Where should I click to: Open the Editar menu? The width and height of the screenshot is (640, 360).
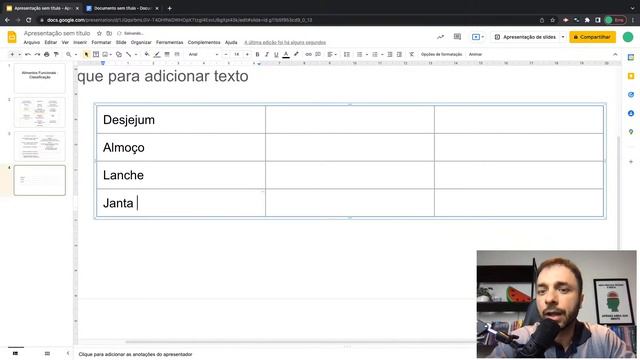(51, 42)
